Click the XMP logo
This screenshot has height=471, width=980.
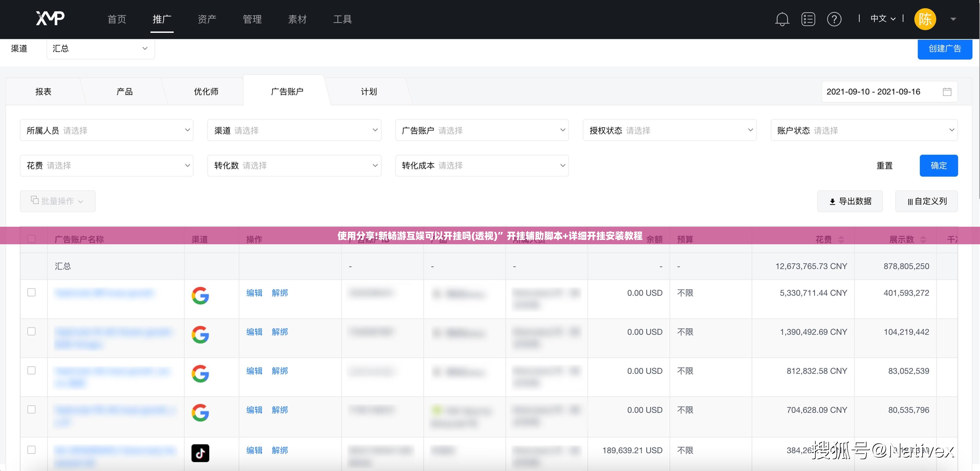pyautogui.click(x=50, y=18)
